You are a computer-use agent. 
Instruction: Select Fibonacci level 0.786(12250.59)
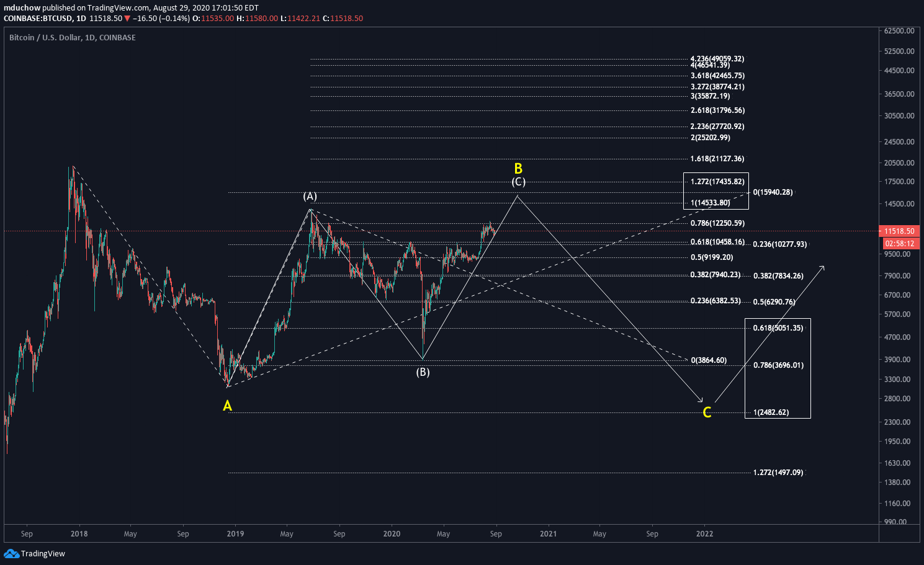tap(717, 223)
